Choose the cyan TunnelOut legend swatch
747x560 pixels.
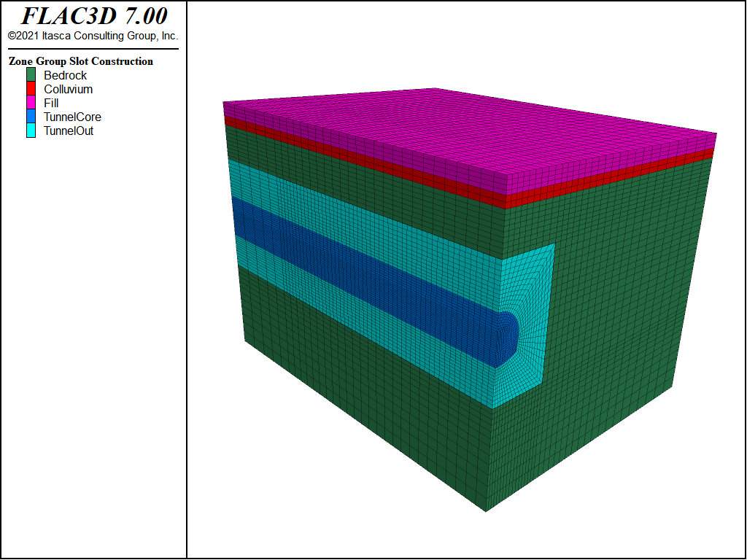click(31, 131)
